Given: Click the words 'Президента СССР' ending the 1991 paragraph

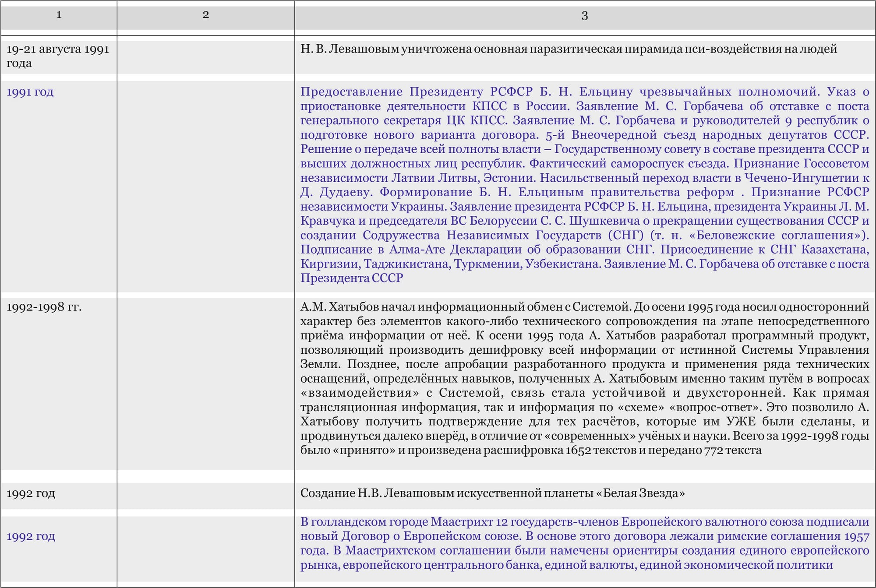Looking at the screenshot, I should click(352, 278).
